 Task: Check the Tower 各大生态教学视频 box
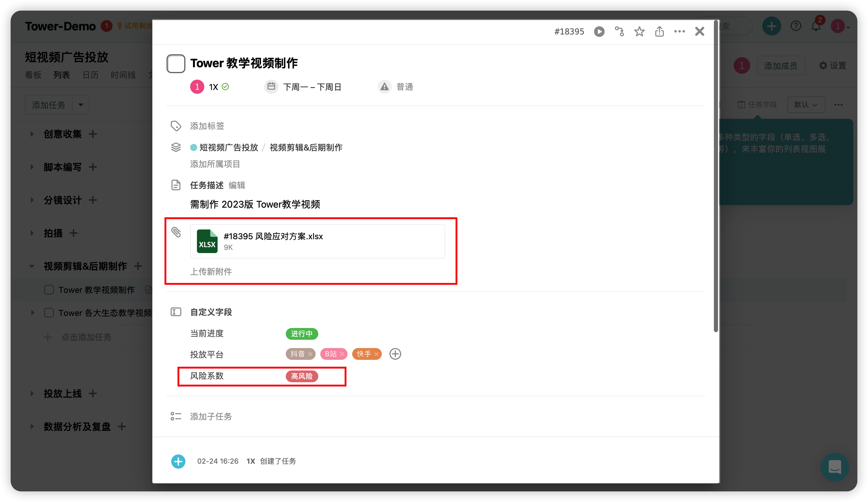49,313
